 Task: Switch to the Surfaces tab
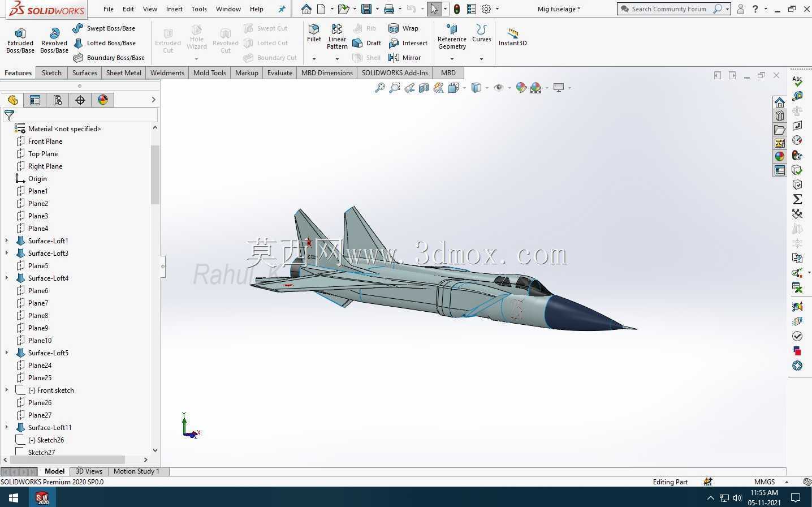pos(85,73)
